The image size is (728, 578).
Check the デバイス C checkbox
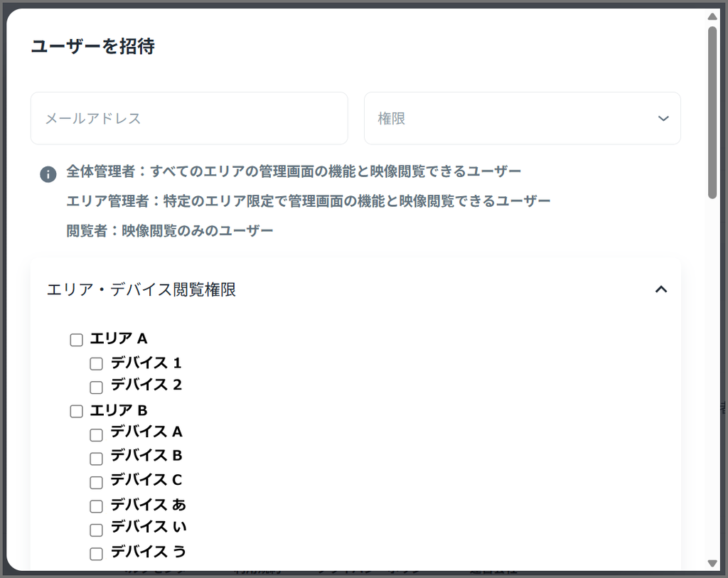pyautogui.click(x=96, y=482)
